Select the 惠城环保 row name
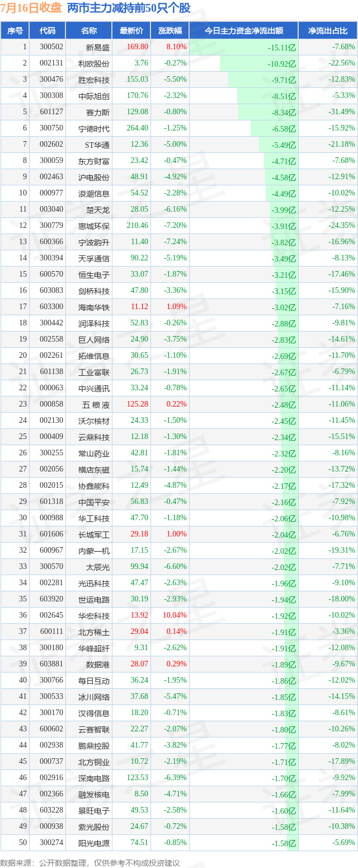The image size is (358, 868). pyautogui.click(x=94, y=226)
